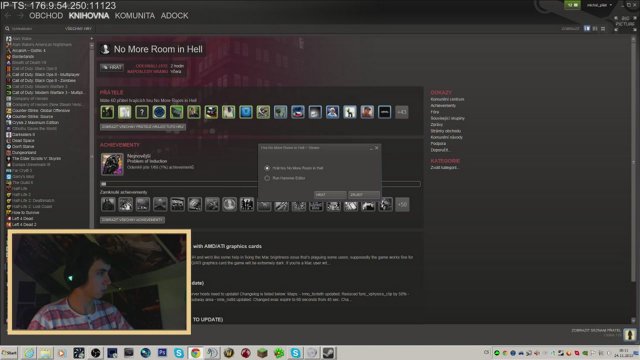Image resolution: width=640 pixels, height=360 pixels.
Task: Select Counter-Strike: Source in list
Action: click(32, 116)
